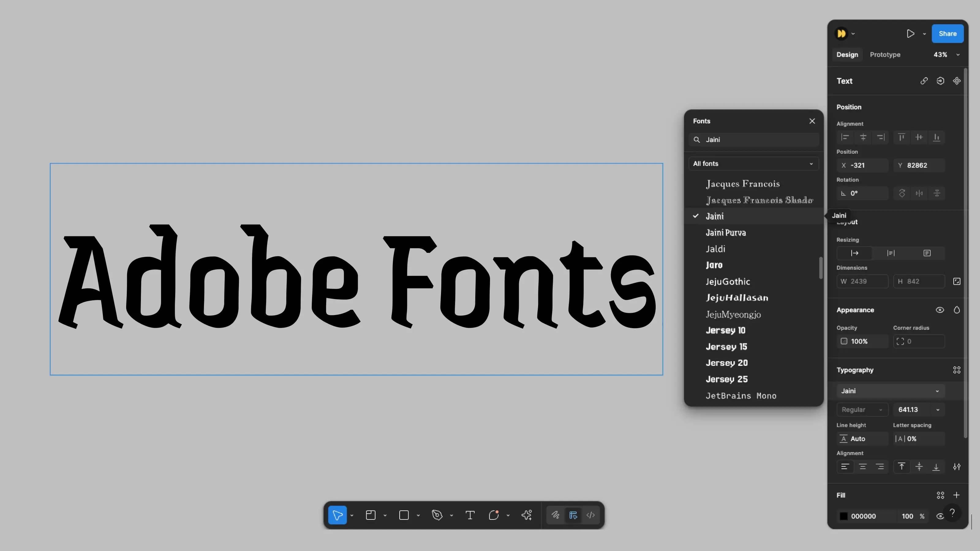The width and height of the screenshot is (980, 551).
Task: Select the Pen tool
Action: (437, 515)
